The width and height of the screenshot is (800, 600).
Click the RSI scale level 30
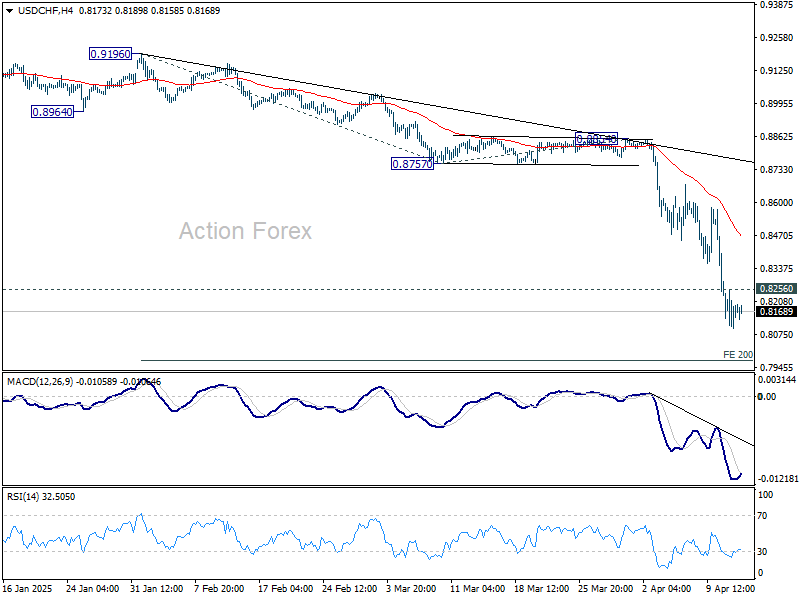pos(762,552)
